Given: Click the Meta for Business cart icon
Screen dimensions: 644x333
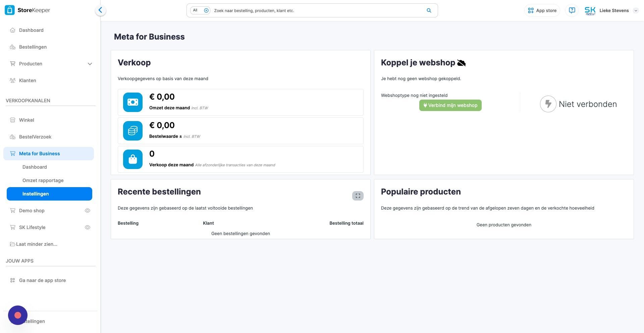Looking at the screenshot, I should (x=13, y=154).
